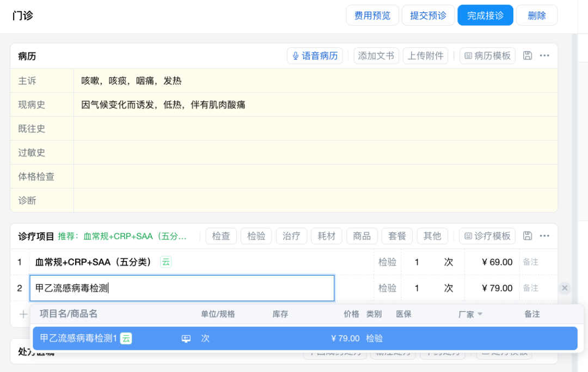Image resolution: width=588 pixels, height=372 pixels.
Task: Open 费用预览 fee preview
Action: pos(372,15)
